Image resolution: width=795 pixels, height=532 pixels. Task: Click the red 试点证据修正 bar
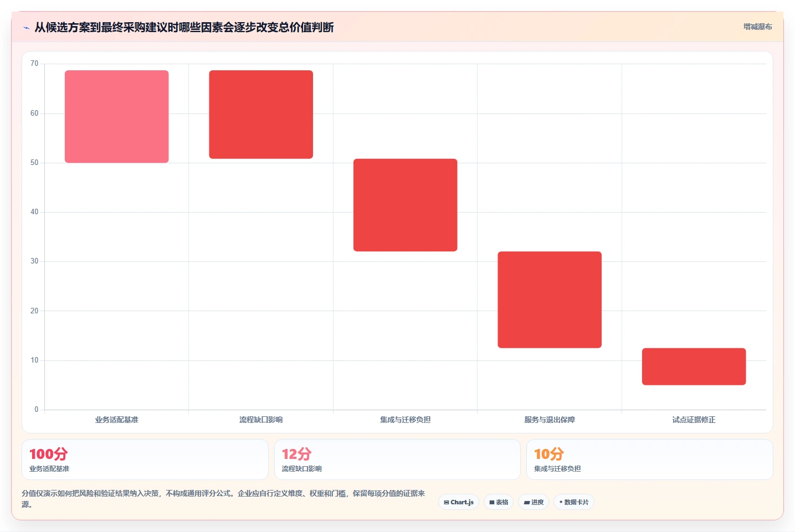click(x=694, y=366)
